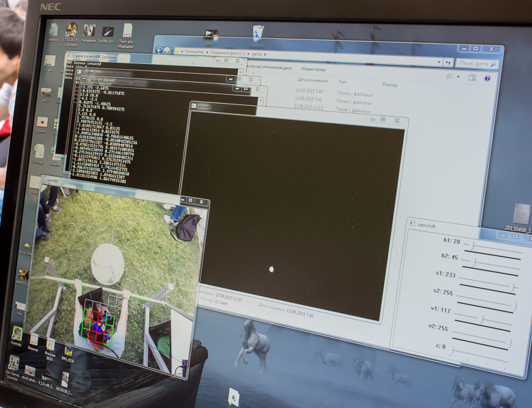Click Компьютер in the Explorer address bar
The height and width of the screenshot is (408, 532).
194,52
